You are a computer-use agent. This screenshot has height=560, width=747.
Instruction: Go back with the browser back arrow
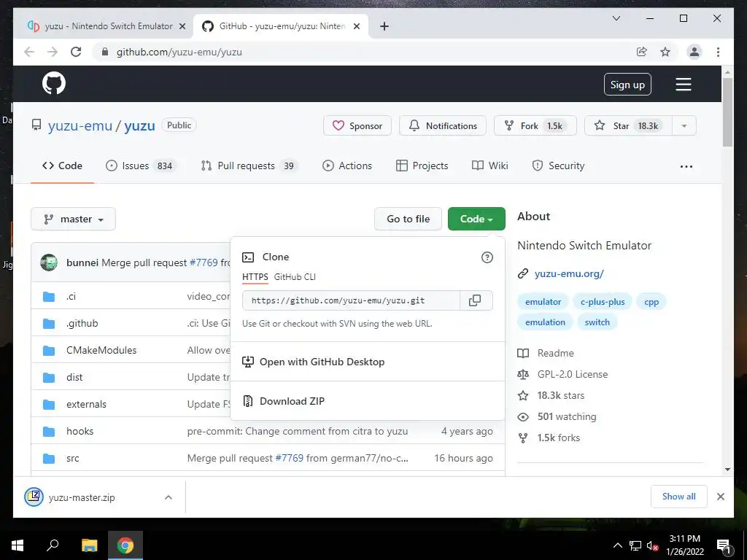[29, 52]
